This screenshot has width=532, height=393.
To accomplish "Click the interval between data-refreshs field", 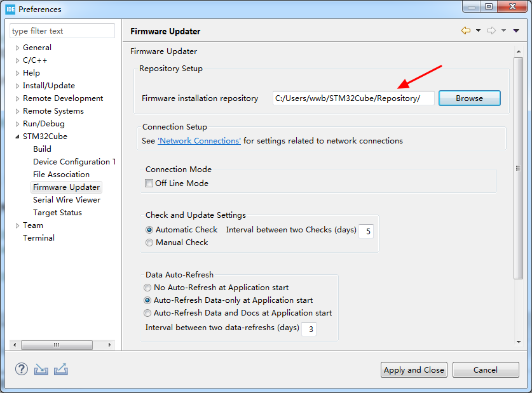I will (x=309, y=329).
